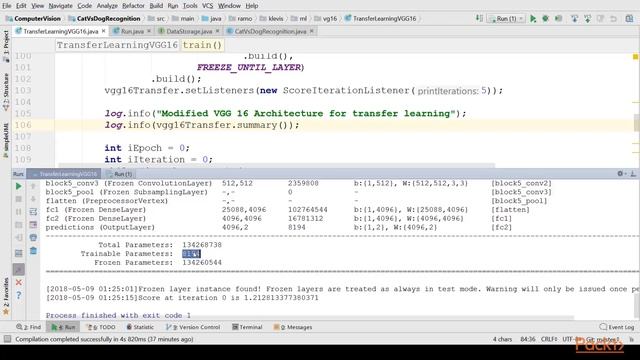This screenshot has height=360, width=640.
Task: Open the Structure tool window on the left sidebar
Action: pos(6,92)
